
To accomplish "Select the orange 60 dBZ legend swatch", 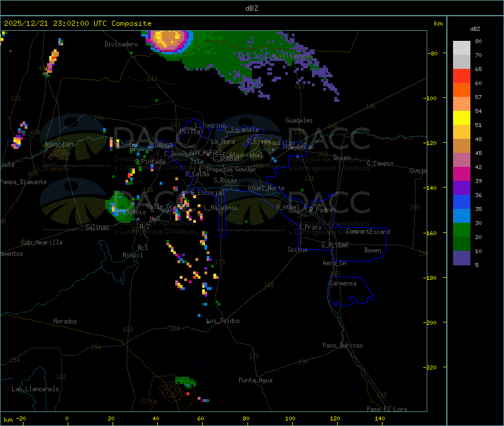I will (461, 90).
